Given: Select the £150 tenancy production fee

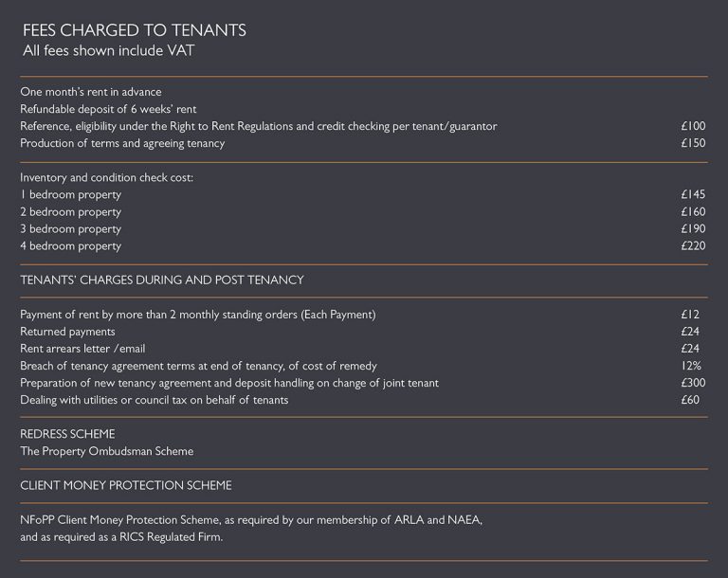Looking at the screenshot, I should (693, 143).
